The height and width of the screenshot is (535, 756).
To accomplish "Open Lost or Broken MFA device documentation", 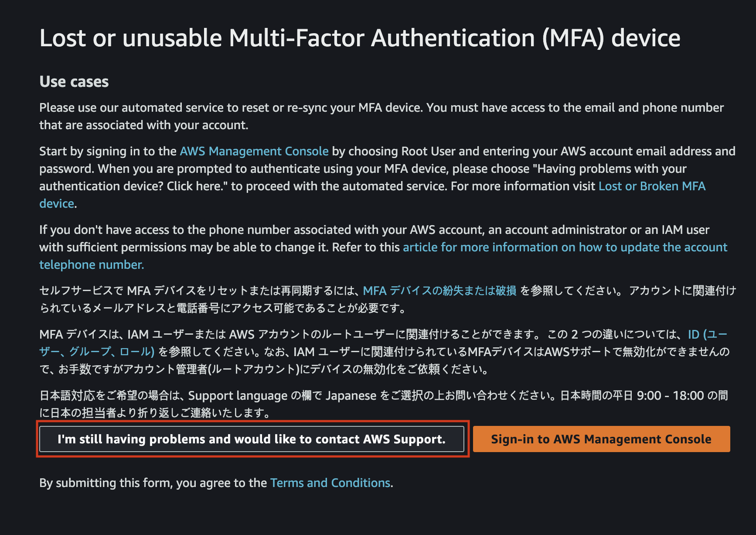I will click(651, 186).
